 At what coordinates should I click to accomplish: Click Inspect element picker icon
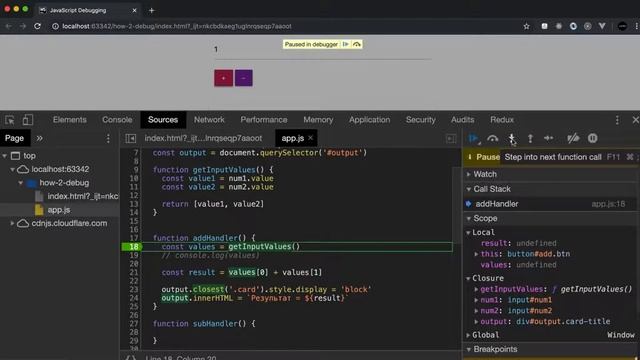10,120
